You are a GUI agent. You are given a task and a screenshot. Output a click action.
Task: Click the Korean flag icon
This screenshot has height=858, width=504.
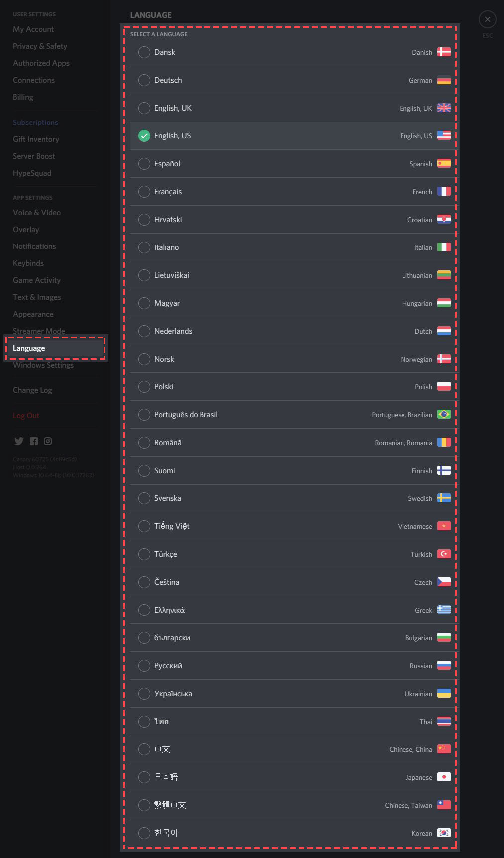(x=444, y=833)
